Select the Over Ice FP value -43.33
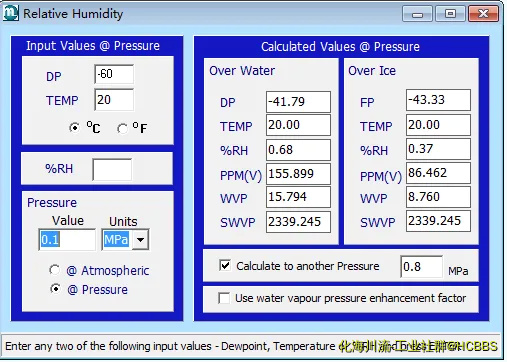This screenshot has height=362, width=507. pyautogui.click(x=438, y=100)
